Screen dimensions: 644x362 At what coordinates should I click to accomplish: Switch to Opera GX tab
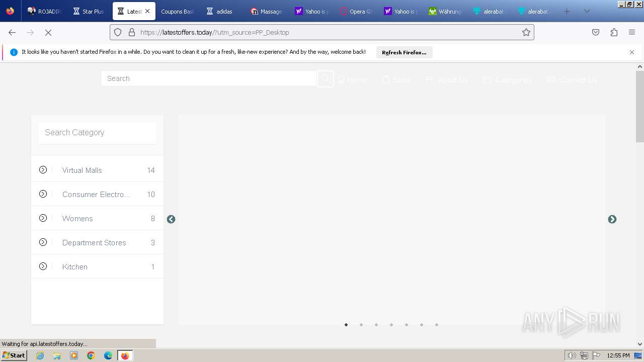coord(356,11)
